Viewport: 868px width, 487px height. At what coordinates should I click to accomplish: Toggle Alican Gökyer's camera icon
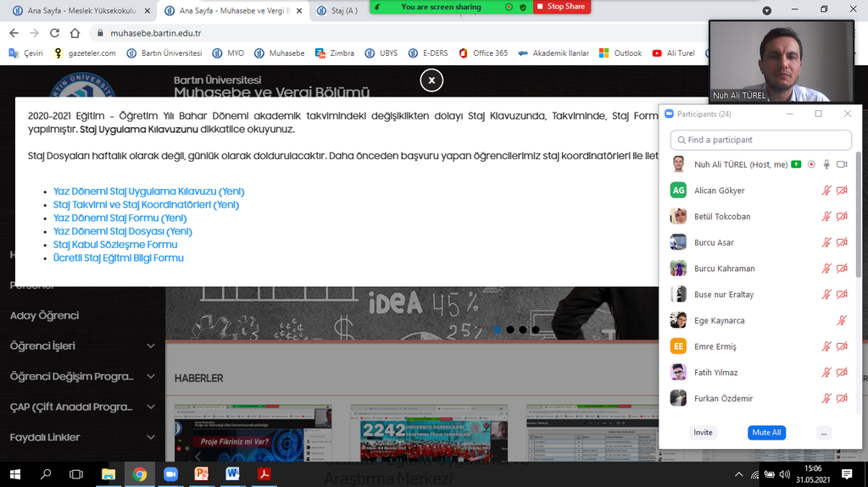pyautogui.click(x=842, y=191)
